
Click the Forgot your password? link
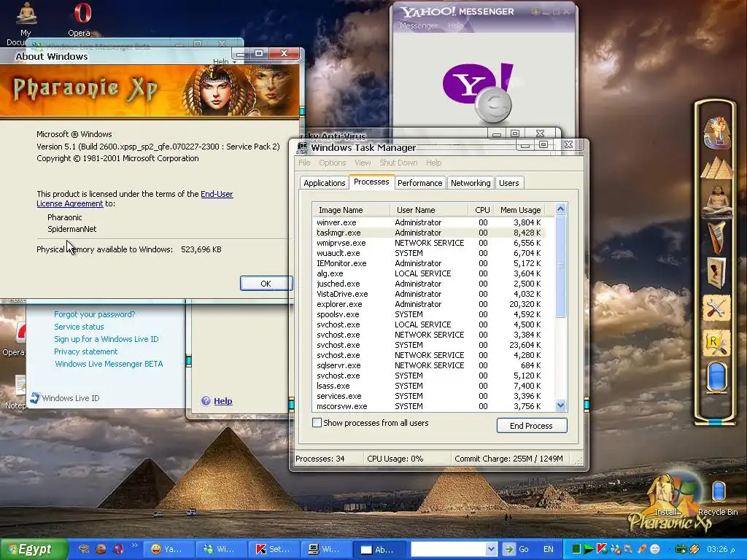[x=94, y=314]
